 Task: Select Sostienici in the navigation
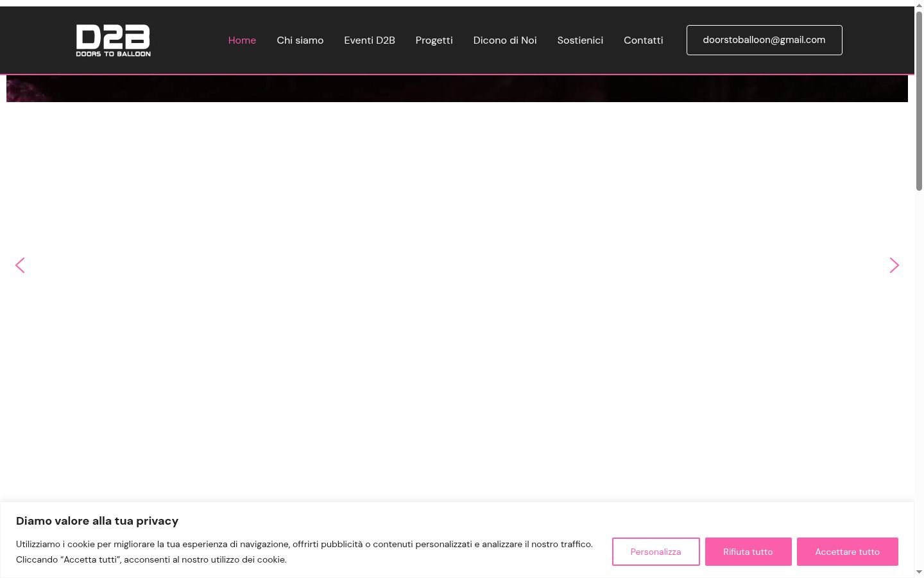[x=580, y=40]
